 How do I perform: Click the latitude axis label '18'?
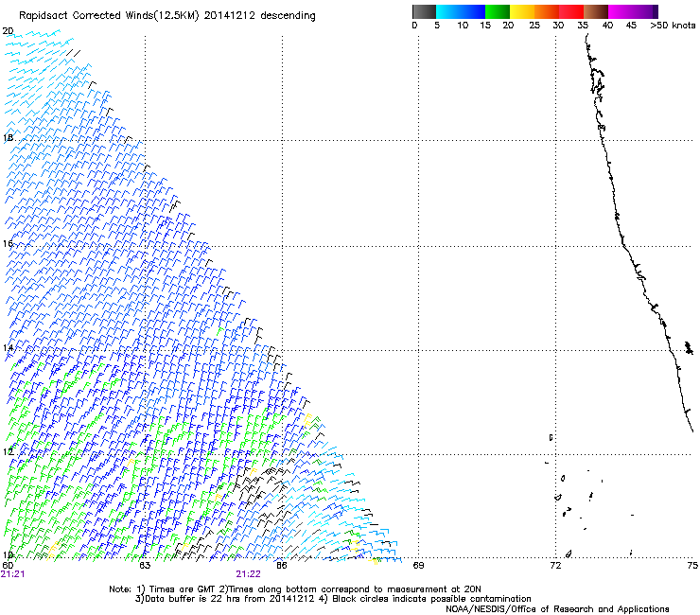click(x=8, y=137)
